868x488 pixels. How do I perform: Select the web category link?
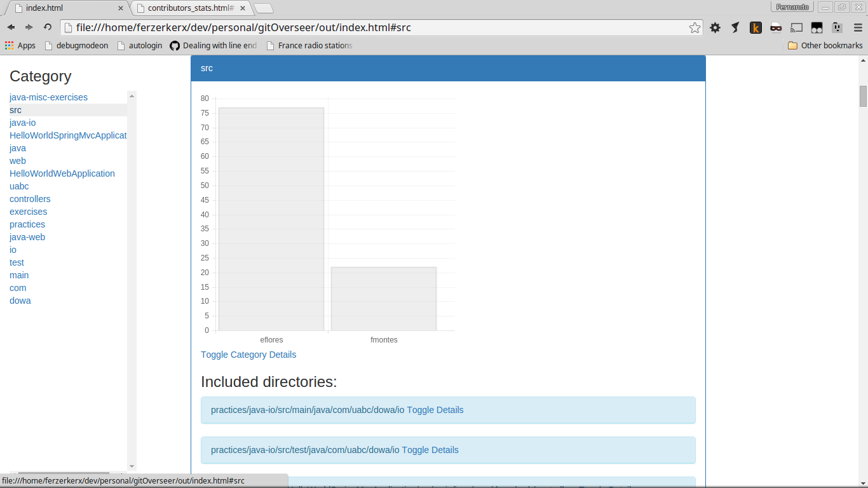18,161
